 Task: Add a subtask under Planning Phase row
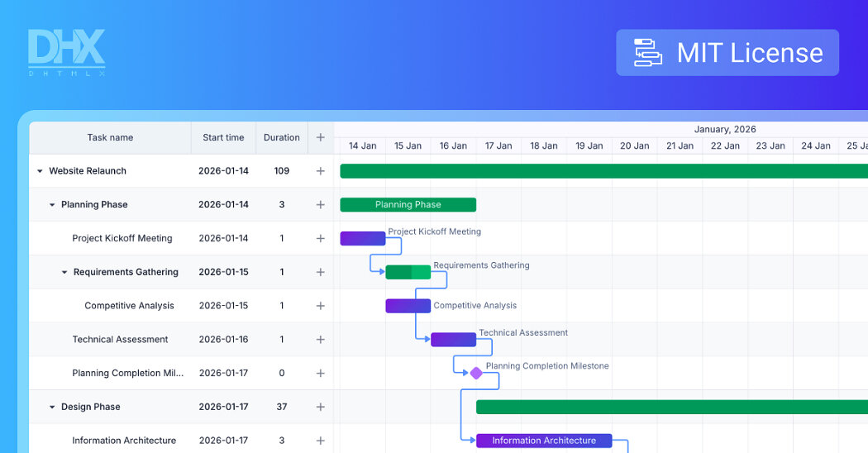[321, 205]
